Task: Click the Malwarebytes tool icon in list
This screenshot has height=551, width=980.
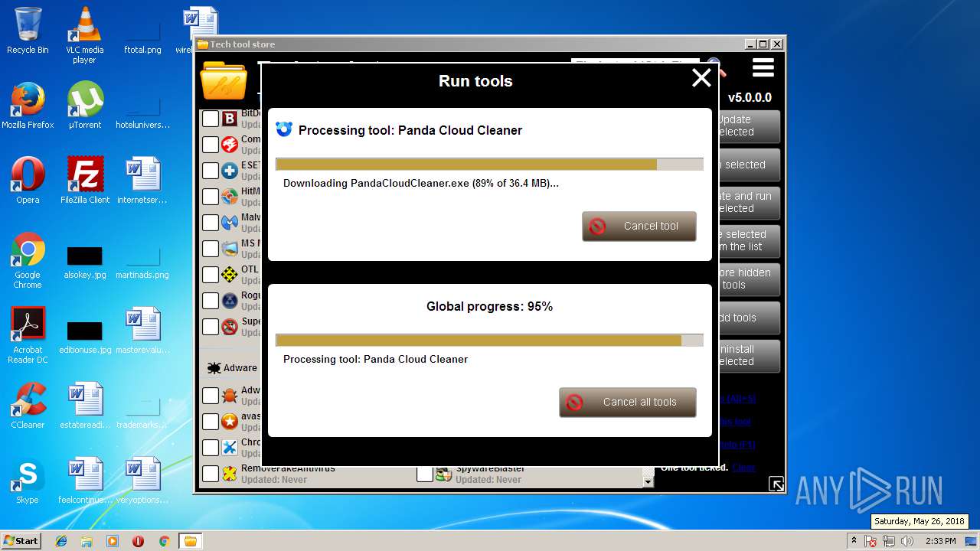Action: 230,223
